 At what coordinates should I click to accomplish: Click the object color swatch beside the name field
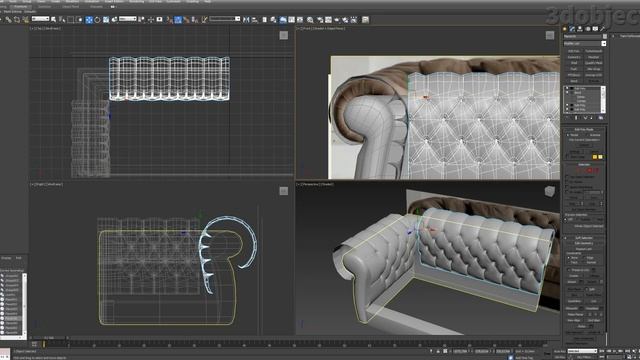604,36
